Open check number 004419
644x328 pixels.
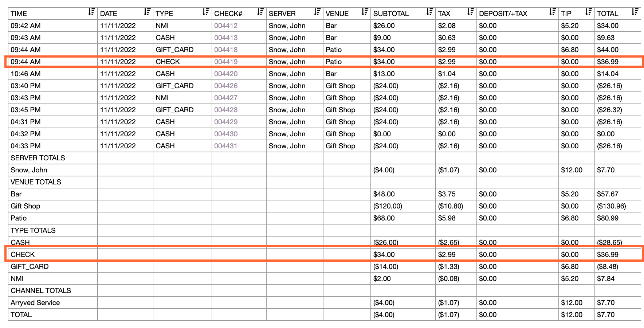tap(226, 62)
